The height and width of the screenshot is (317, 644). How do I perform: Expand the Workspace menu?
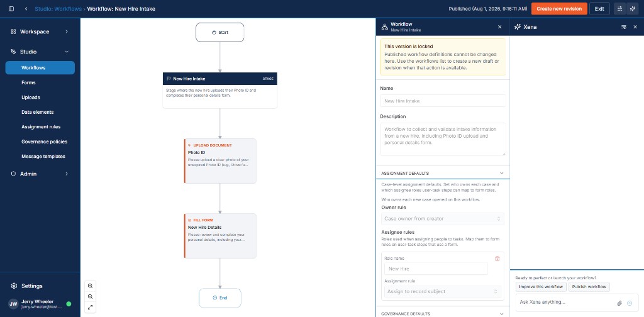coord(40,31)
